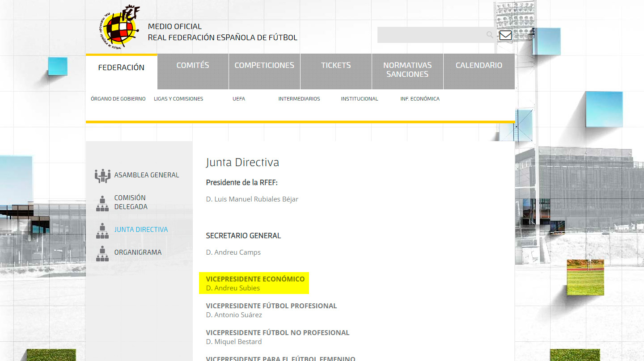Open Ligas y Comisiones submenu
Screen dimensions: 644x361
pyautogui.click(x=178, y=99)
